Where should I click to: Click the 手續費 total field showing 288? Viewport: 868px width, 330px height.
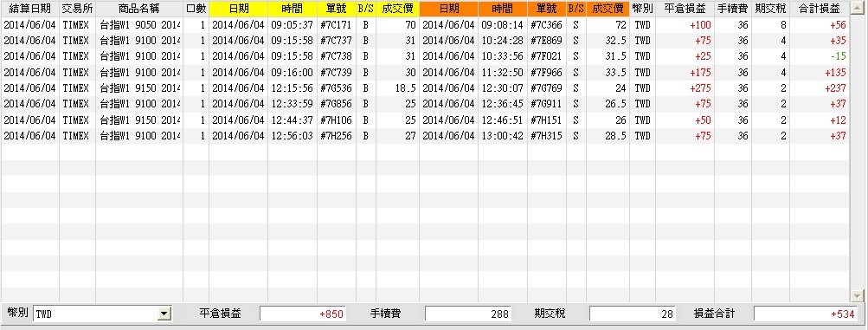pyautogui.click(x=468, y=314)
